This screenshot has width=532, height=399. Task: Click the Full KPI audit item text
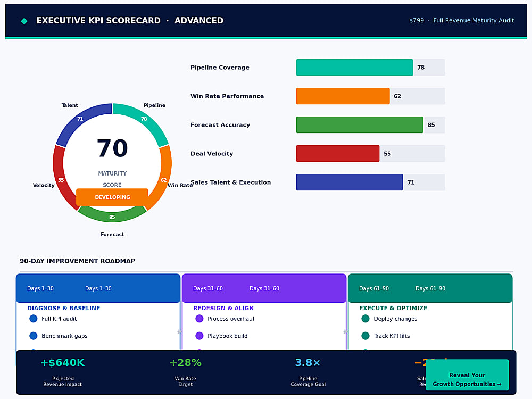click(x=59, y=319)
